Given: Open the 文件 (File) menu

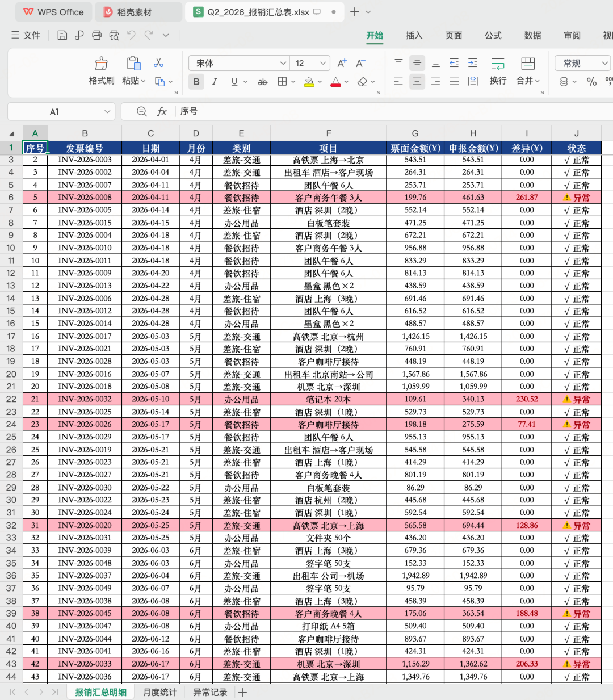Looking at the screenshot, I should click(26, 35).
